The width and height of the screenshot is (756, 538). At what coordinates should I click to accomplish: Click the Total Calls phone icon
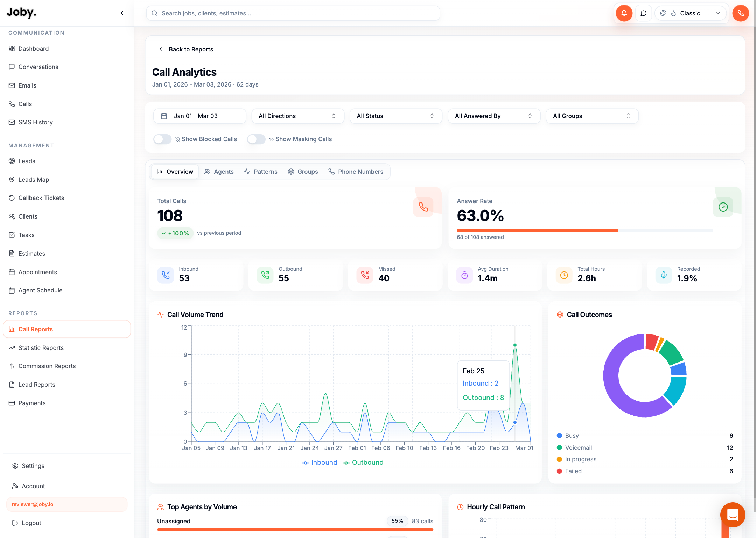tap(423, 207)
